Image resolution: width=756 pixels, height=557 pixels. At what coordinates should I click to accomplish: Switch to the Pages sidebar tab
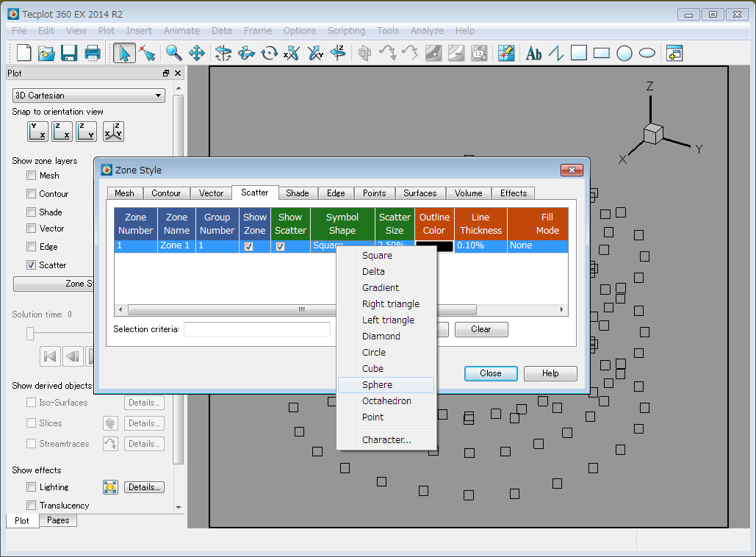[58, 520]
